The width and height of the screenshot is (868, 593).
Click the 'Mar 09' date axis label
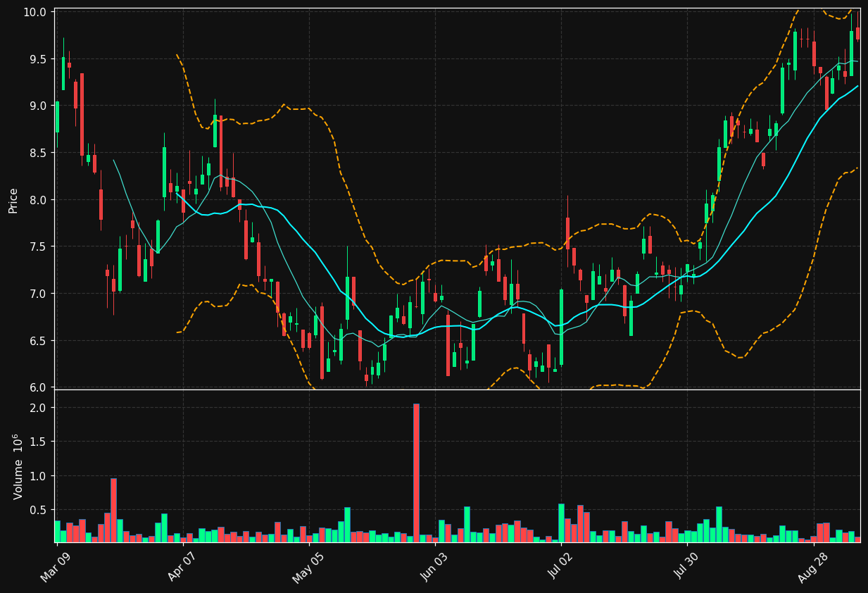point(55,568)
